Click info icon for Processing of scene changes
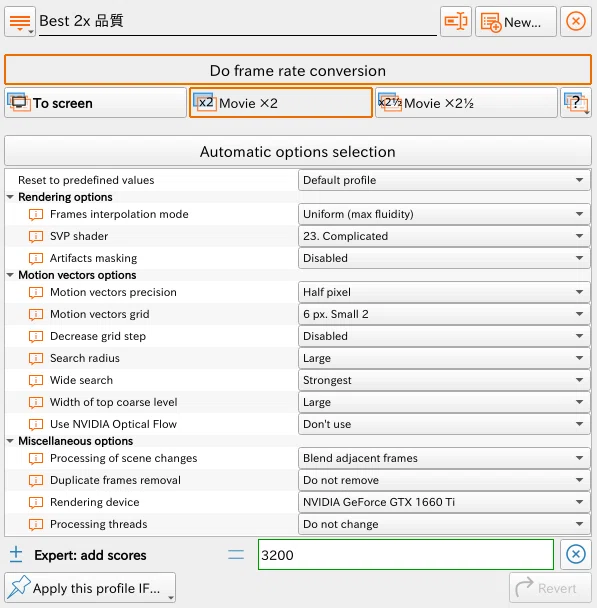This screenshot has width=597, height=608. tap(36, 458)
